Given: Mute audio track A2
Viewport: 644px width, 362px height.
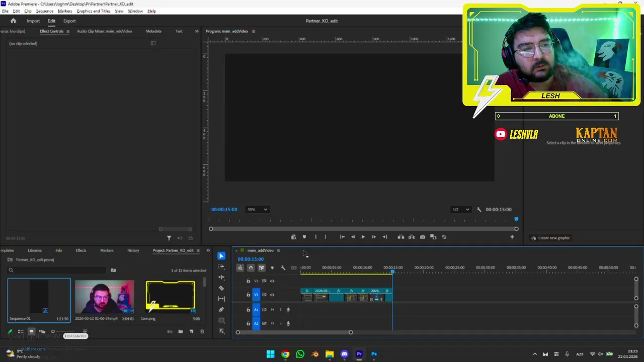Looking at the screenshot, I should (x=272, y=323).
